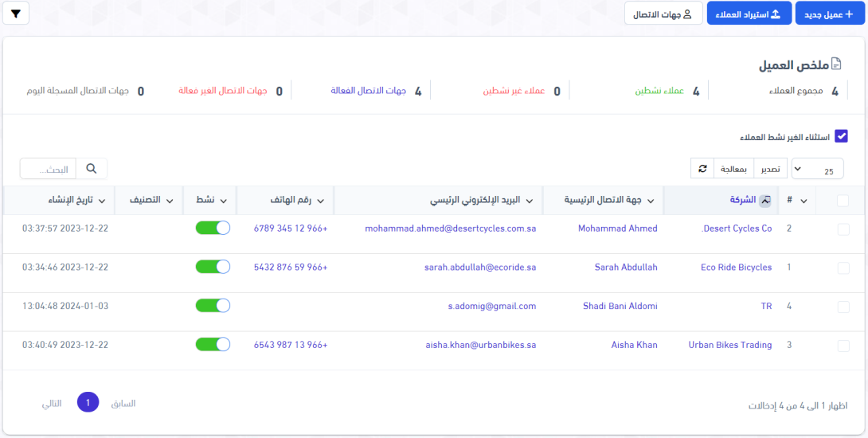Uncheck the exclude inactive customers checkbox

(841, 137)
